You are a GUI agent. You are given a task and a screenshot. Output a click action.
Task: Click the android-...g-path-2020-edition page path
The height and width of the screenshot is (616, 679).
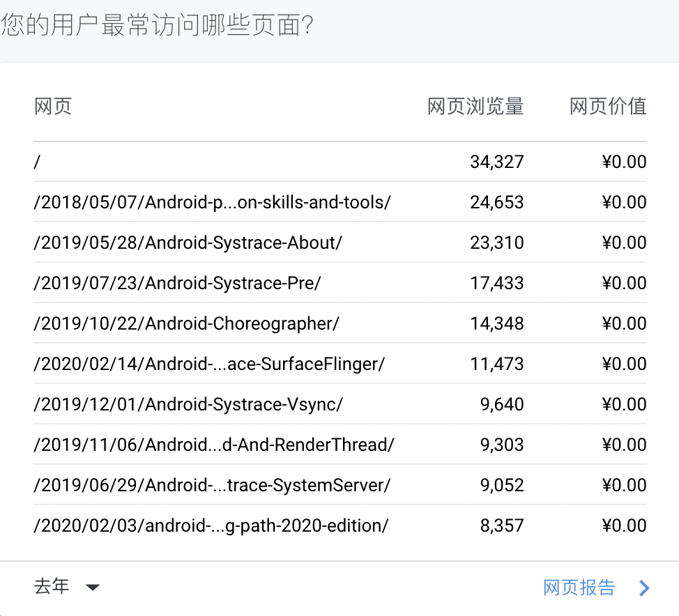tap(211, 525)
